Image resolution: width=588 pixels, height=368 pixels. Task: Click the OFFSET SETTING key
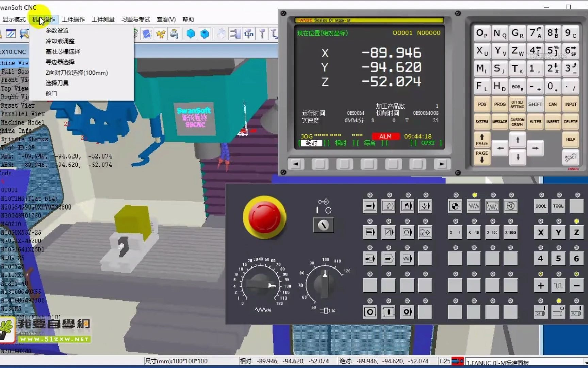(517, 104)
